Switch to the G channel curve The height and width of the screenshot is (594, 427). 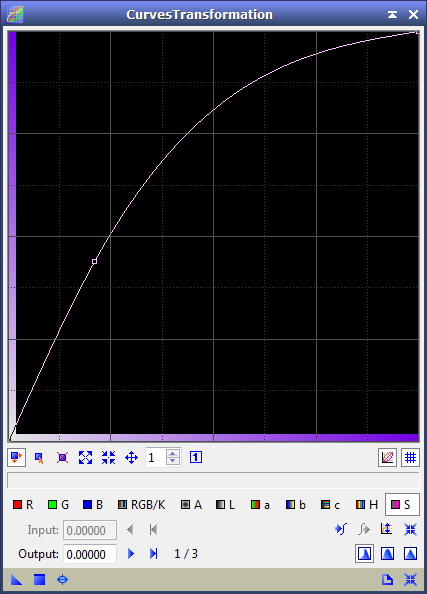coord(58,505)
